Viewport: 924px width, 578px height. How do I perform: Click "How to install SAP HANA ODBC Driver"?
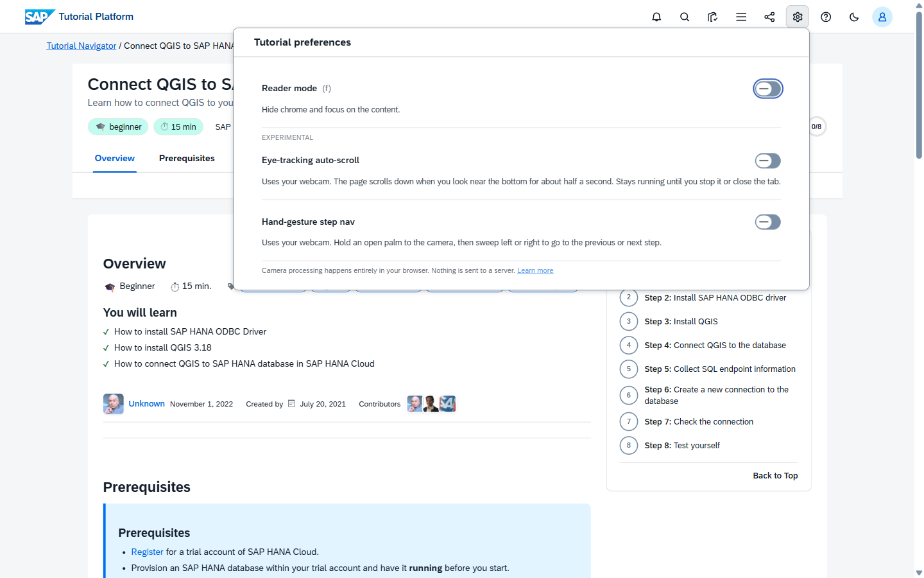pyautogui.click(x=190, y=332)
